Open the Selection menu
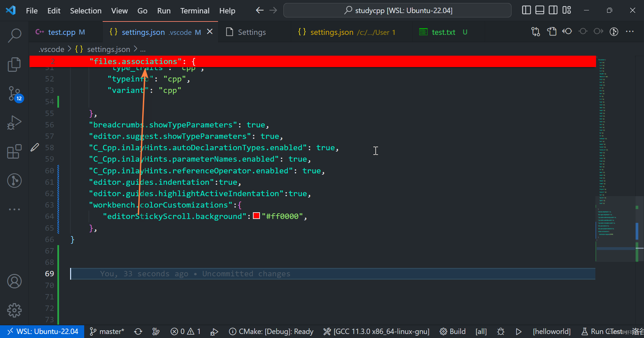 (86, 11)
